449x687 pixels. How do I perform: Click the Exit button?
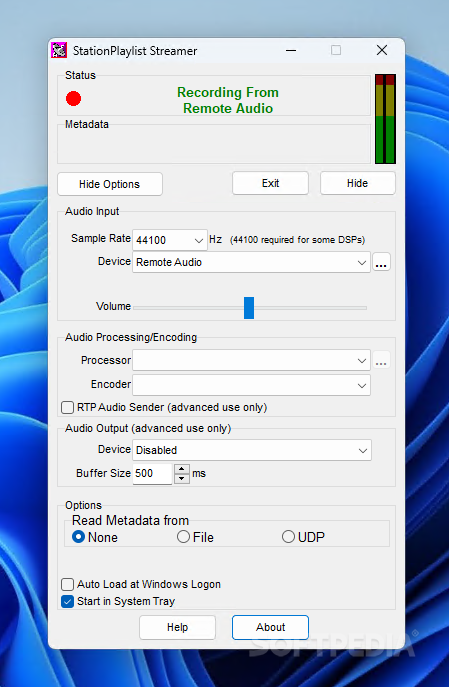coord(270,183)
